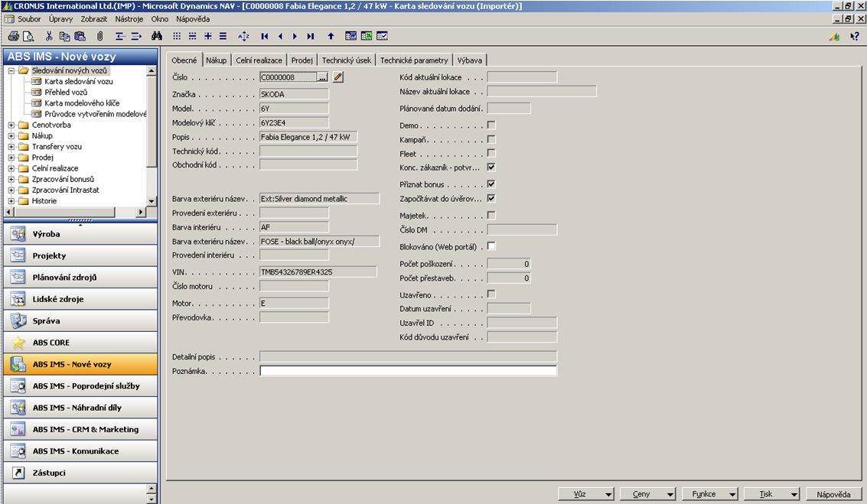Click the What's This help pointer icon
The image size is (867, 504).
(855, 37)
